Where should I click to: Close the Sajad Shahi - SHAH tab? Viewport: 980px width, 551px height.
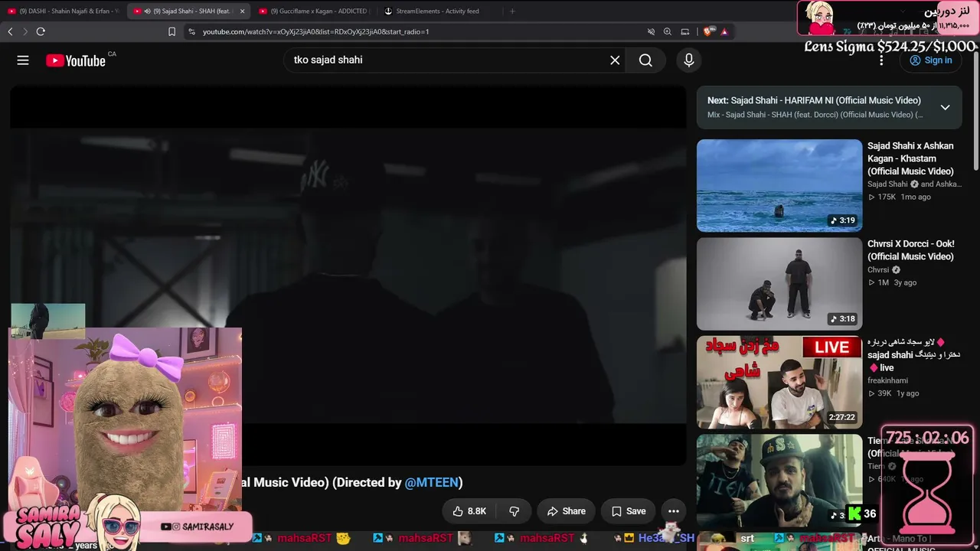point(242,11)
